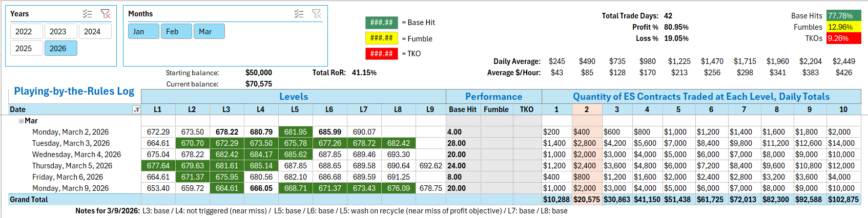Choose 2025 in the Years slicer

tap(26, 48)
